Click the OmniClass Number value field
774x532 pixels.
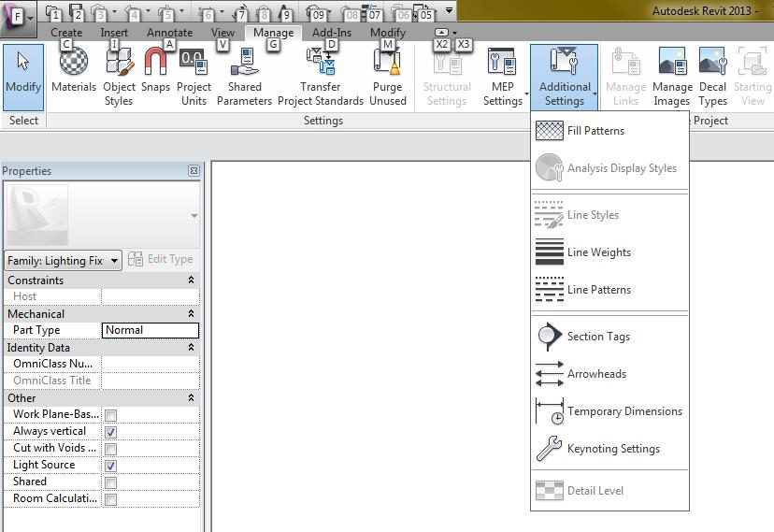pos(150,364)
